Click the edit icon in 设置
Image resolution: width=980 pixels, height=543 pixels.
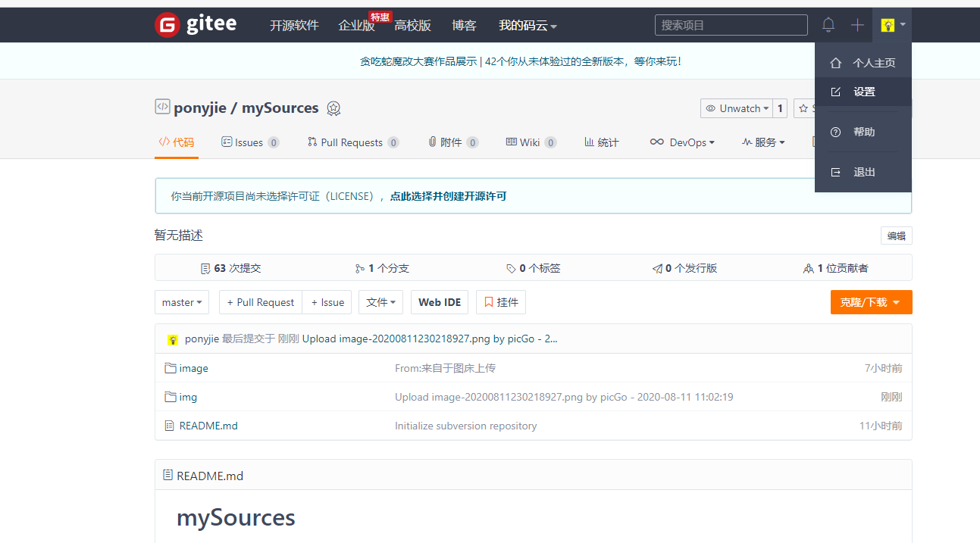[836, 92]
